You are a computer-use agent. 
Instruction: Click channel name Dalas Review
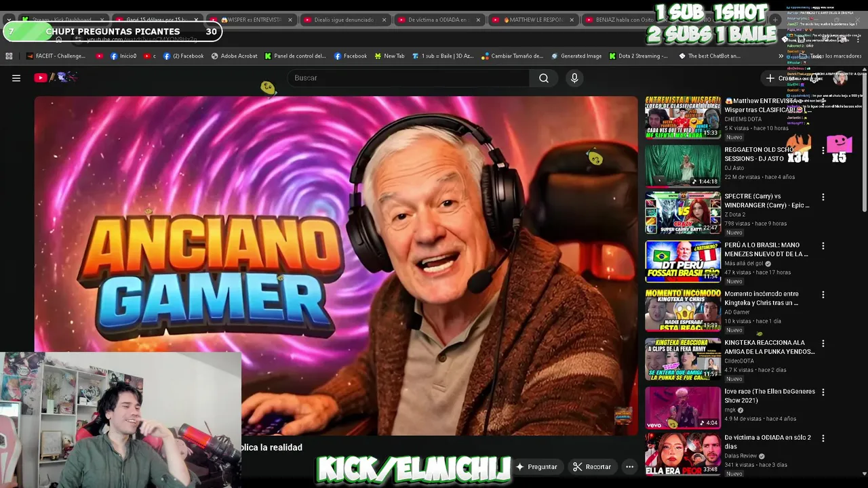pyautogui.click(x=741, y=456)
